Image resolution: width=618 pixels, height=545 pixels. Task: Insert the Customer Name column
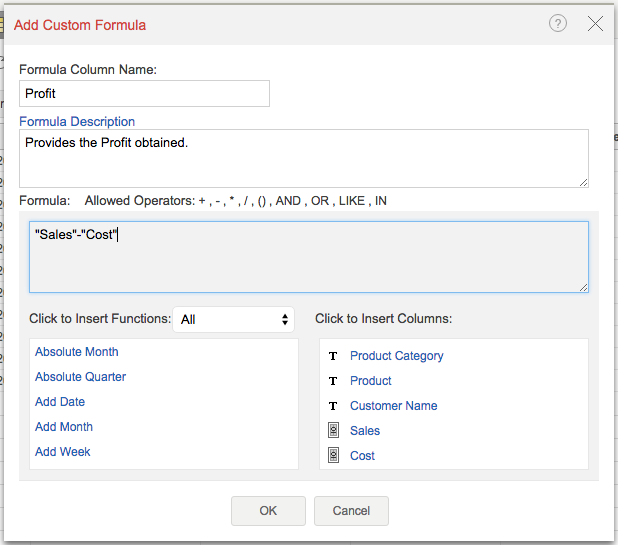click(x=393, y=406)
